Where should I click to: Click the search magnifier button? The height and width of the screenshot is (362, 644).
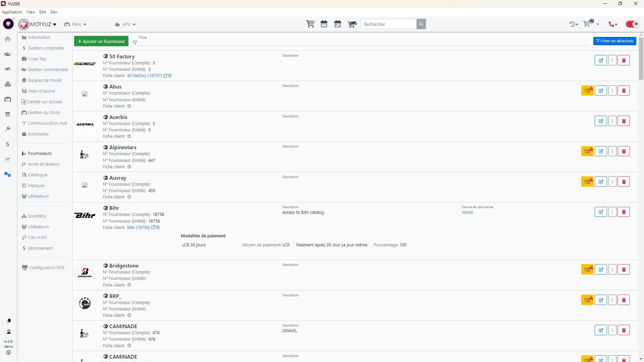[421, 24]
